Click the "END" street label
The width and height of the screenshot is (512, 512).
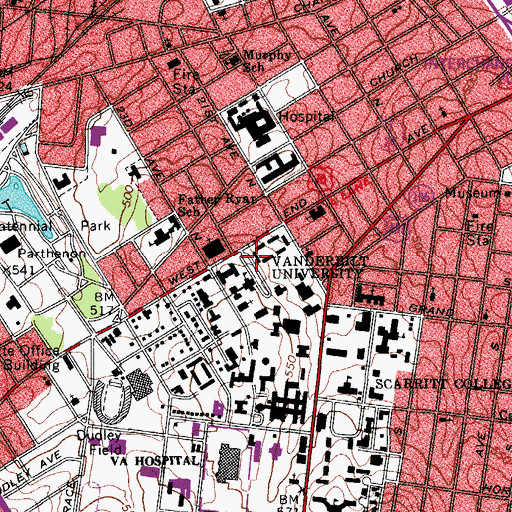296,208
